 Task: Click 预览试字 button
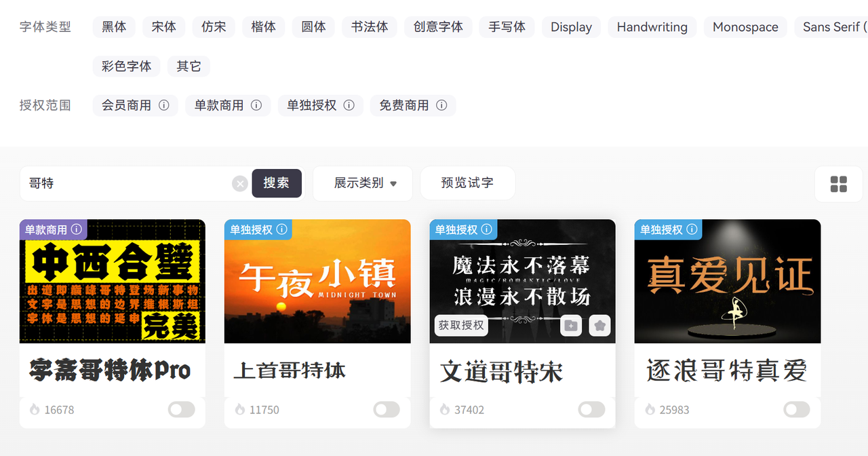[x=467, y=183]
